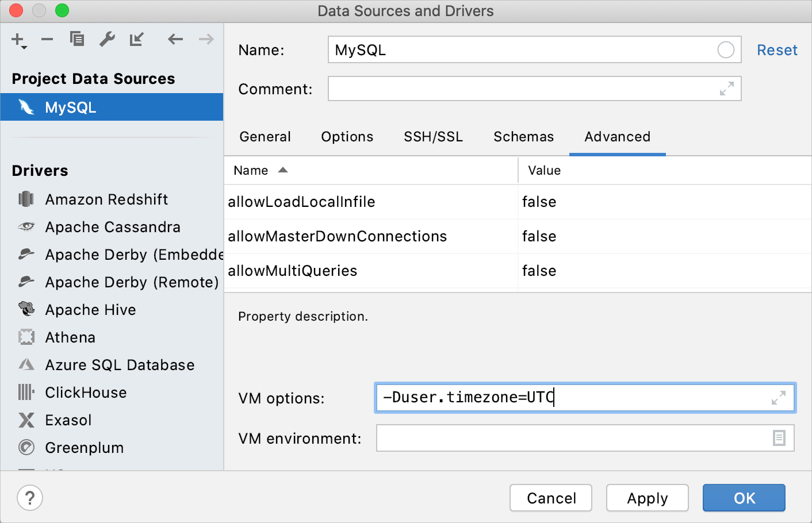Click the Reset link

coord(777,50)
